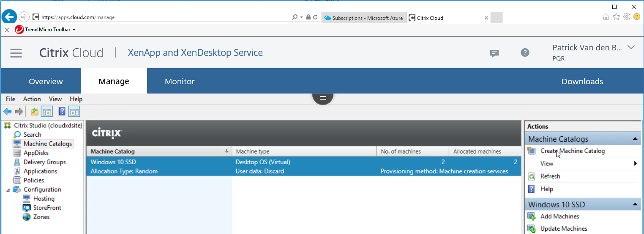Open the File menu
This screenshot has width=644, height=234.
(x=11, y=99)
